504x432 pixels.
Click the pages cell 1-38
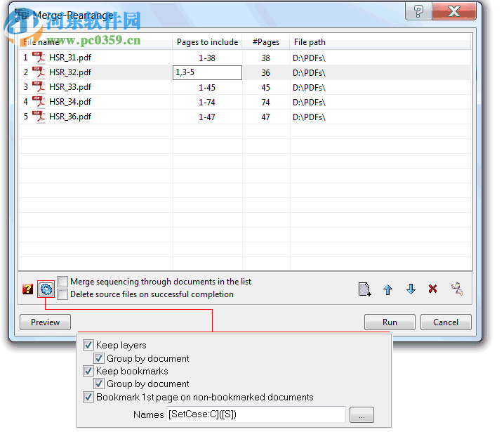click(x=207, y=58)
